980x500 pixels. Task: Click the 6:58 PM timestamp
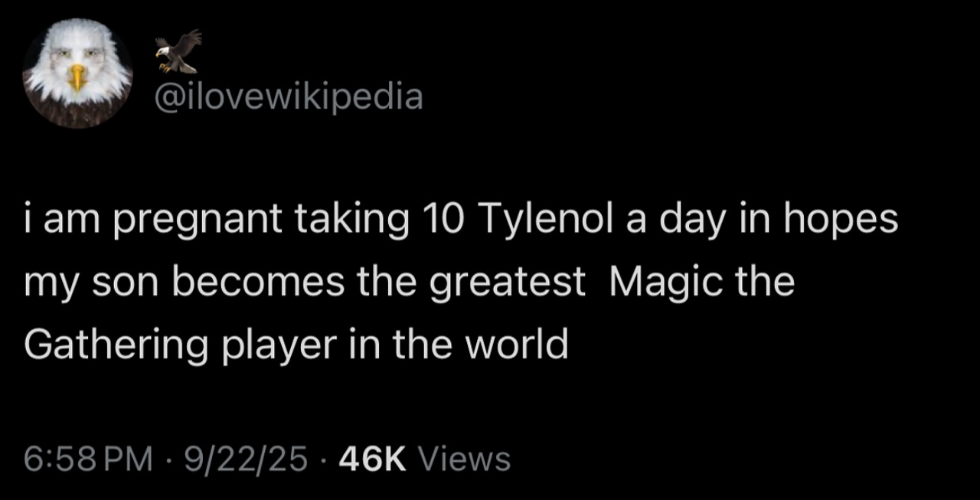[x=88, y=459]
